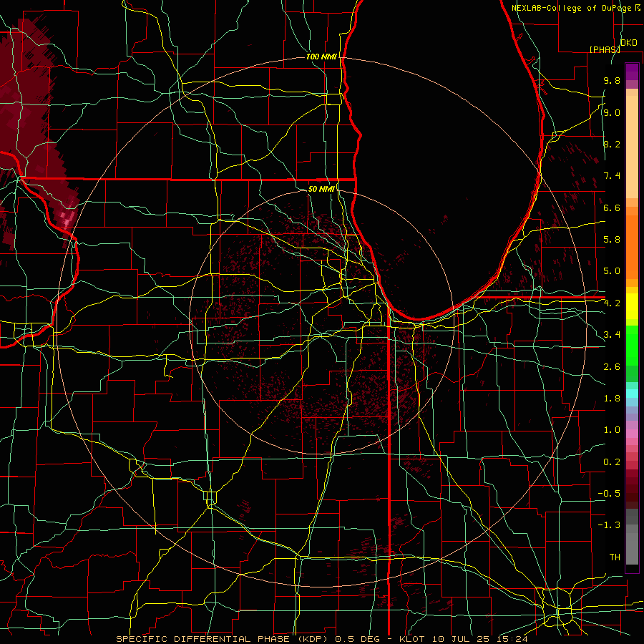The image size is (644, 644).
Task: Click the -1.3 value on color scale
Action: pos(609,525)
